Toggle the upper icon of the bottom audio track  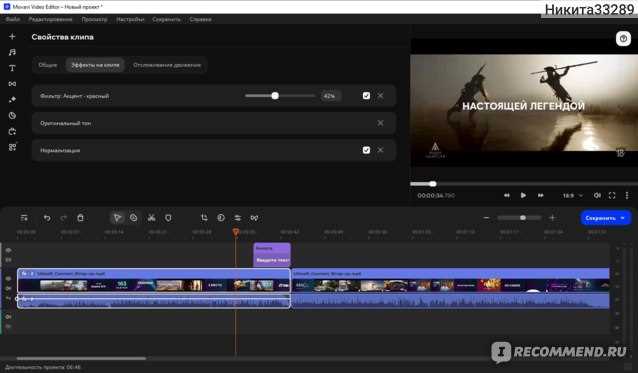8,316
